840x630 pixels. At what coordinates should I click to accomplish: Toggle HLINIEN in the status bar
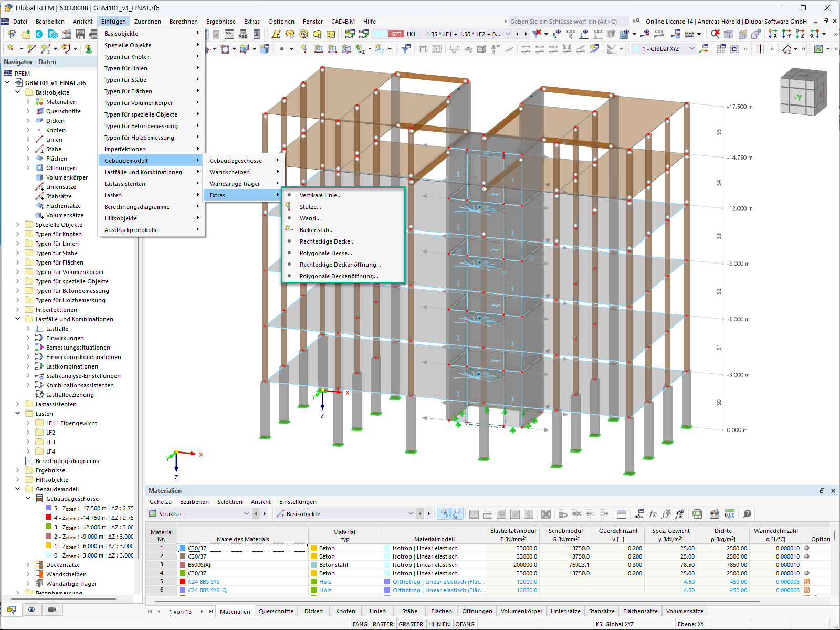point(439,624)
